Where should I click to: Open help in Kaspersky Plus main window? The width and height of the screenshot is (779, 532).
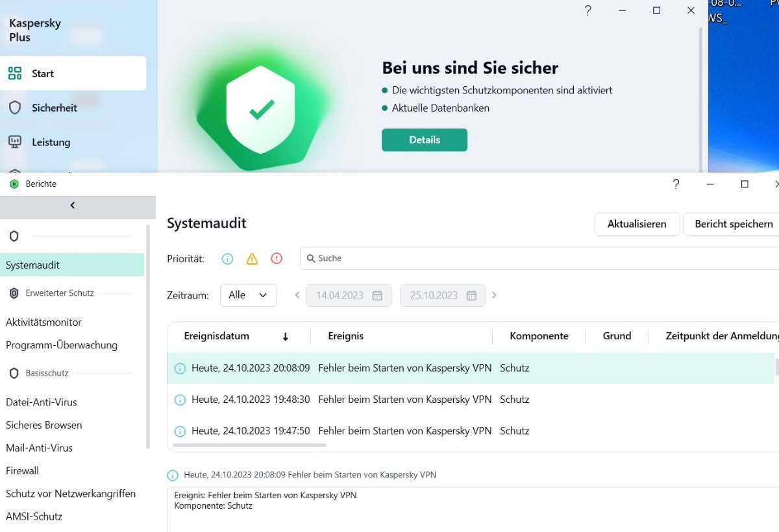tap(588, 10)
